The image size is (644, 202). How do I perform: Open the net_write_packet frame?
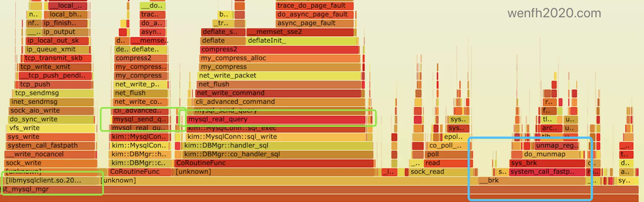[279, 75]
